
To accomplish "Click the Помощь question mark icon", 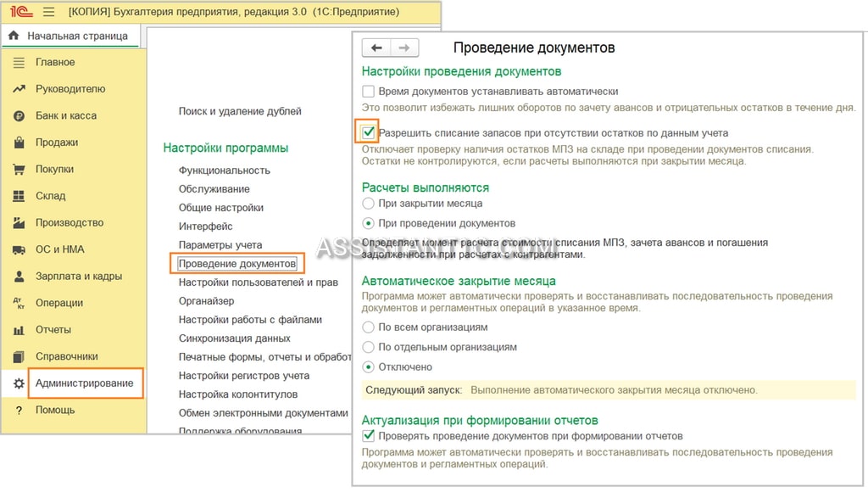I will [19, 411].
